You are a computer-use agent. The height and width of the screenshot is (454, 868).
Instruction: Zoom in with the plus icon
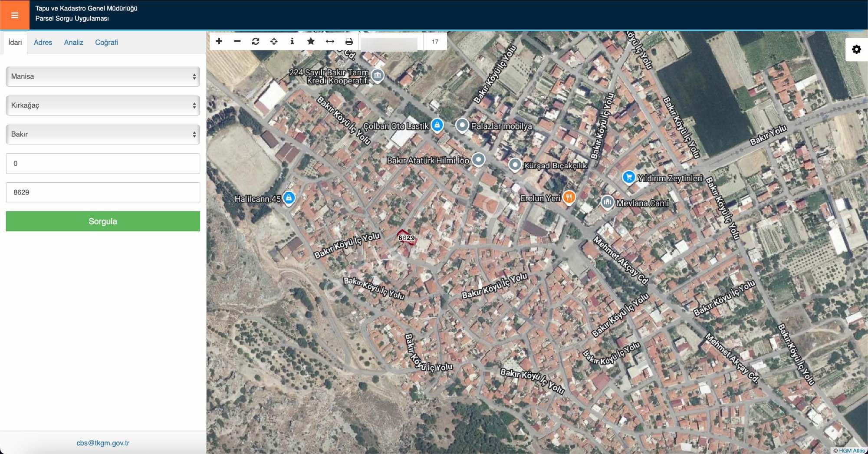[x=219, y=41]
